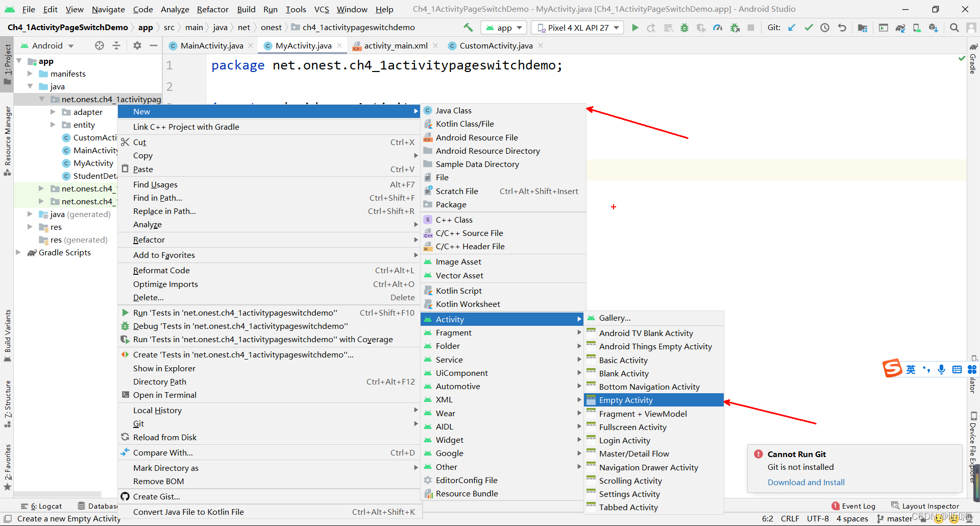Expand the Gradle Scripts node
The height and width of the screenshot is (526, 980).
(x=18, y=252)
